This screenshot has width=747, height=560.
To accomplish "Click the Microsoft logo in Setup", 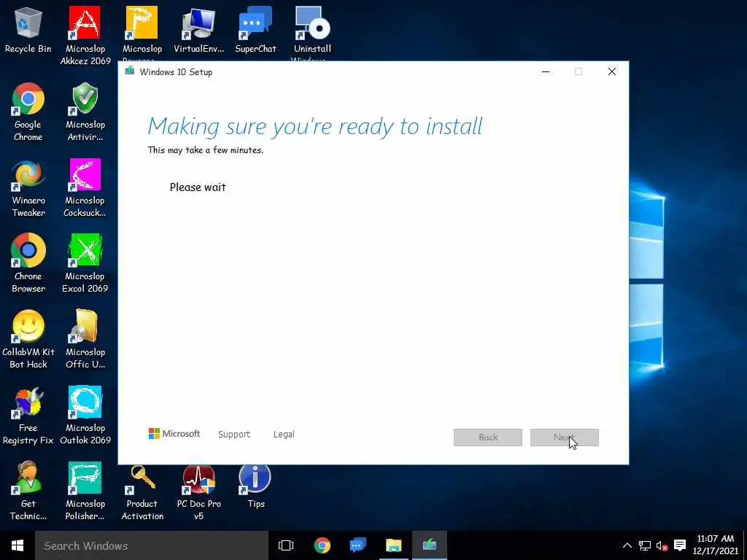I will click(174, 433).
